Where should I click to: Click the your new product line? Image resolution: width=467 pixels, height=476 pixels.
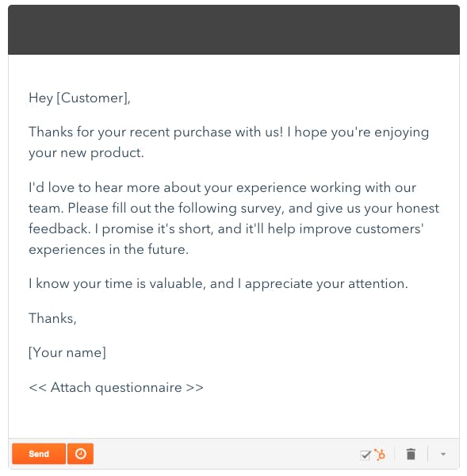(x=86, y=153)
